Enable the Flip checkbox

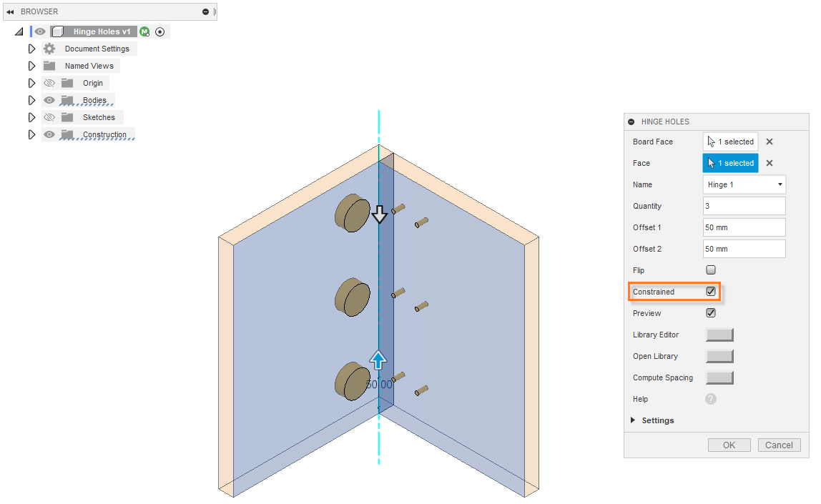click(x=711, y=270)
